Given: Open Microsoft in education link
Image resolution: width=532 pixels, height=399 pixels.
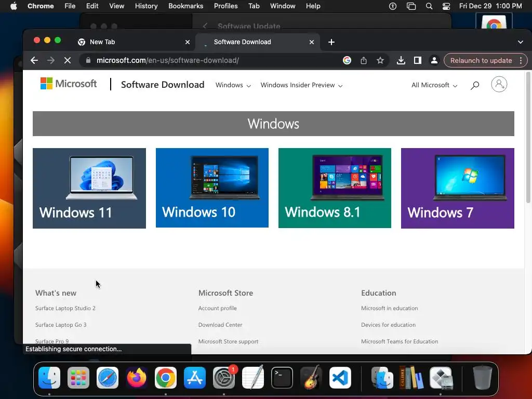Looking at the screenshot, I should point(389,308).
